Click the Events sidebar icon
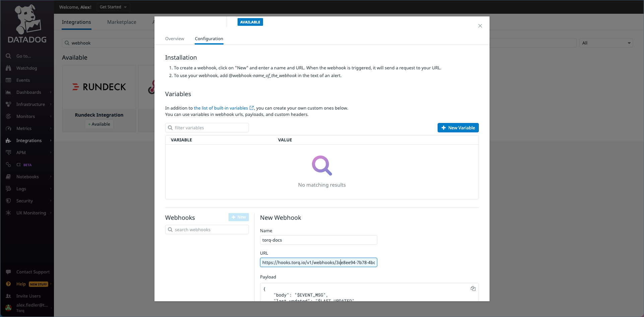Image resolution: width=644 pixels, height=317 pixels. [8, 80]
